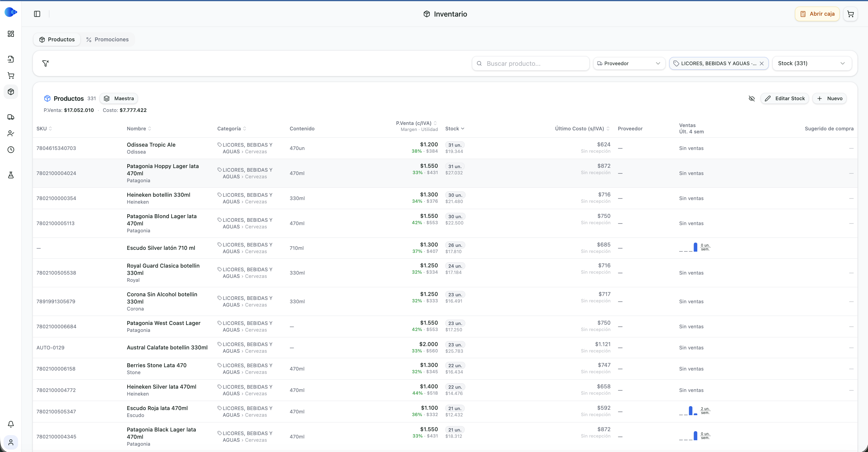Open the login arrow icon in sidebar
This screenshot has width=868, height=452.
tap(11, 59)
